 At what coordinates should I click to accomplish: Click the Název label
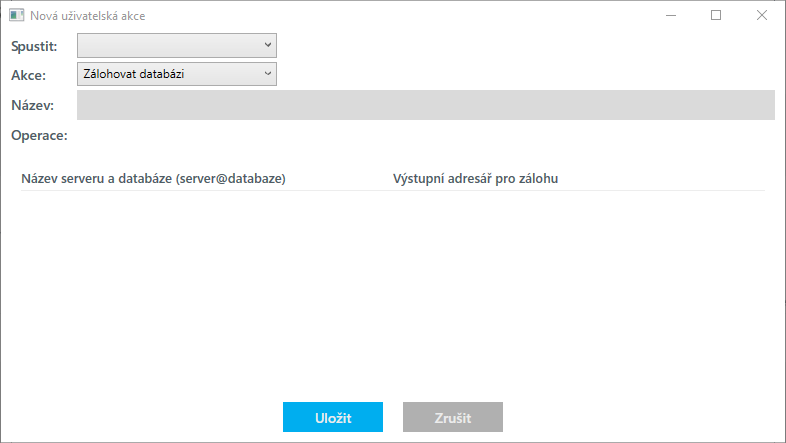(x=33, y=105)
